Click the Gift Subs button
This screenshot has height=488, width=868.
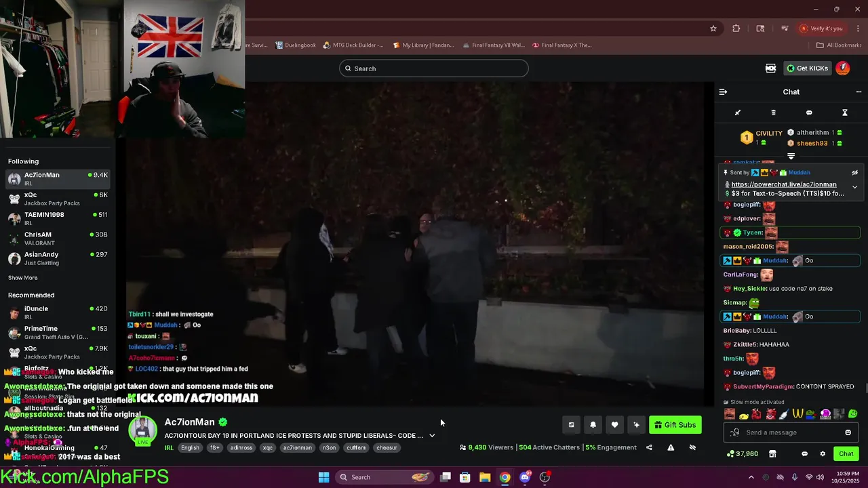675,425
